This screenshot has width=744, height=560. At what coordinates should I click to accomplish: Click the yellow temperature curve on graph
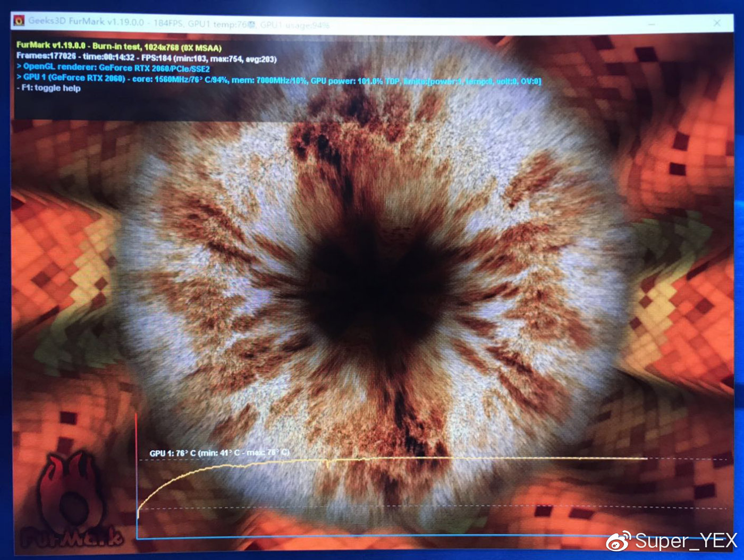pyautogui.click(x=425, y=459)
